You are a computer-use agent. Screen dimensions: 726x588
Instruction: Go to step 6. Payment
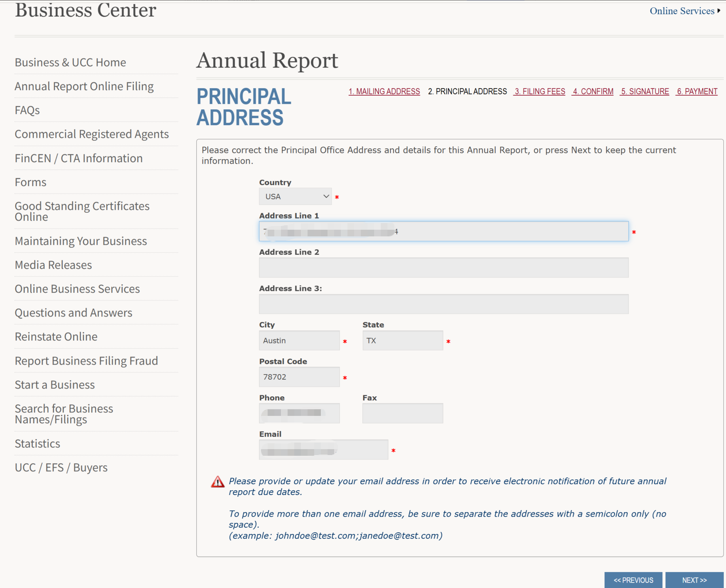tap(697, 91)
